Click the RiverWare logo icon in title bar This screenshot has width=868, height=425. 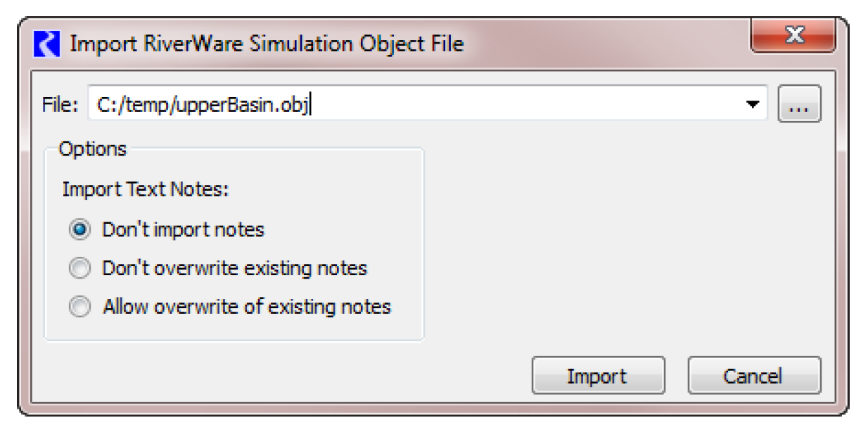click(47, 44)
